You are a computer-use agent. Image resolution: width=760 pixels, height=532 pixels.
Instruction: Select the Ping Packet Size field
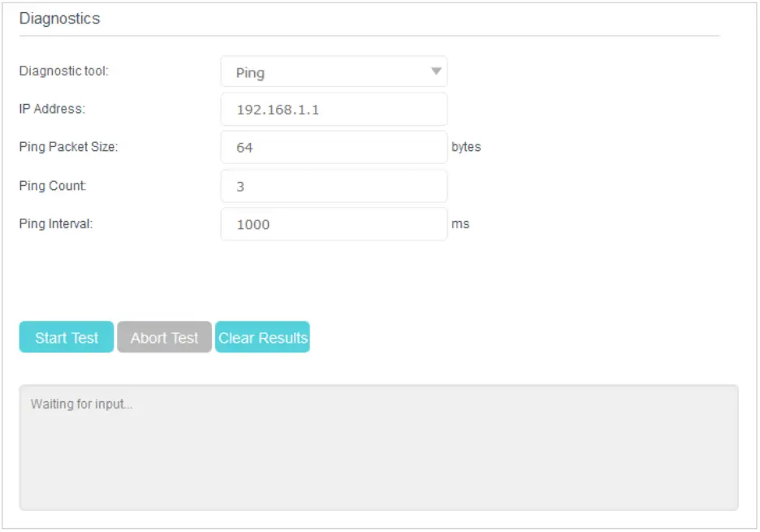coord(334,148)
